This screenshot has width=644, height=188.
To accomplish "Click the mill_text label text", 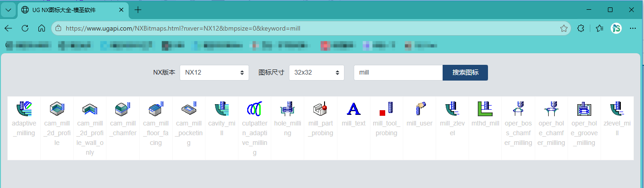I will point(354,124).
